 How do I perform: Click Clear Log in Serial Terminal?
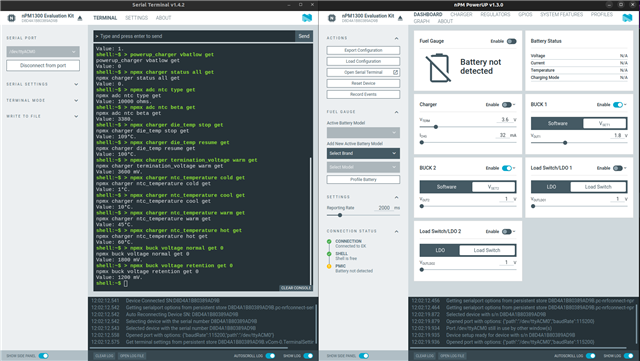click(104, 356)
